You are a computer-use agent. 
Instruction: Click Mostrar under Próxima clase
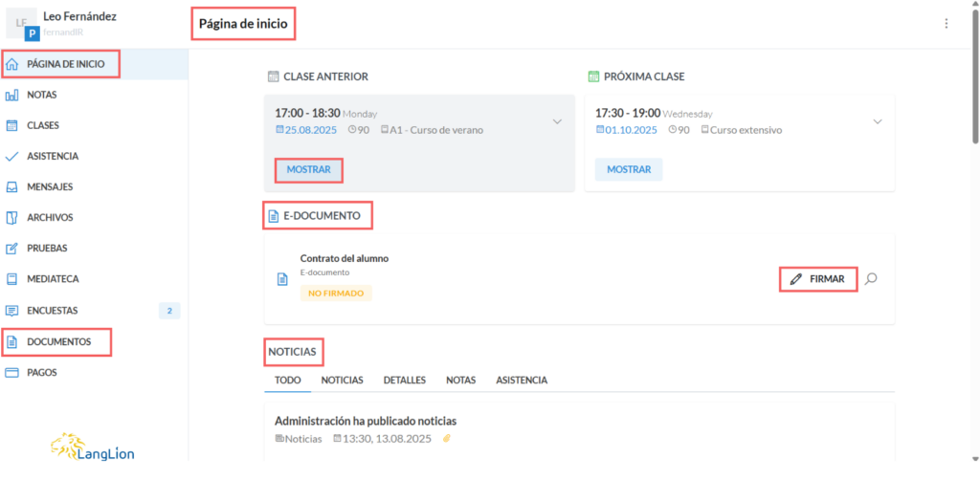pos(629,170)
